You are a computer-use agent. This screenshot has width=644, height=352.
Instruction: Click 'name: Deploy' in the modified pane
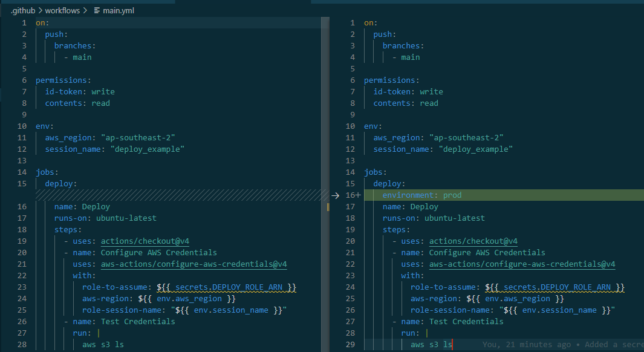411,207
